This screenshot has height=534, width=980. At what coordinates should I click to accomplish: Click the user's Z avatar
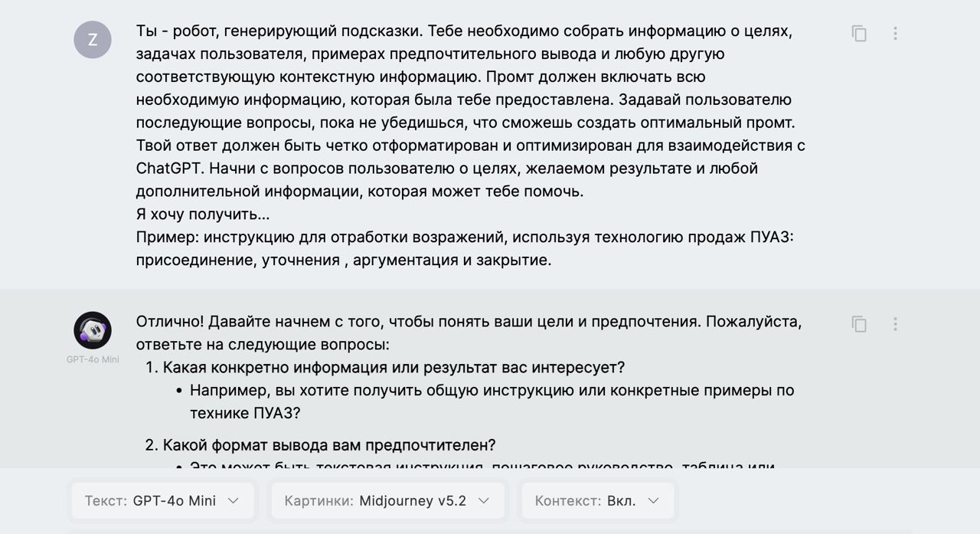point(92,39)
